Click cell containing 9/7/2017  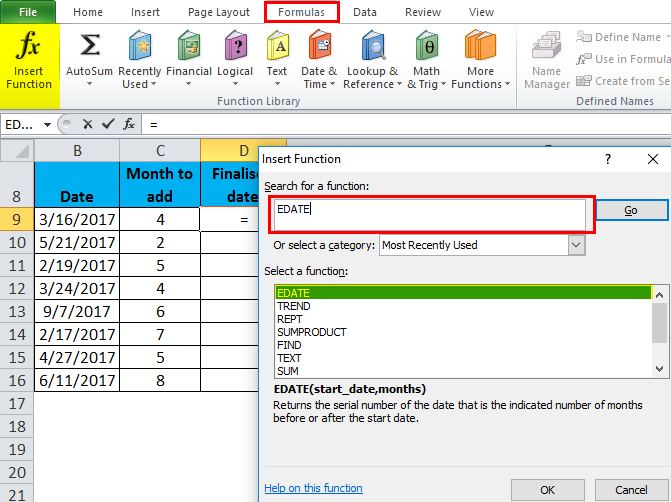tap(77, 311)
